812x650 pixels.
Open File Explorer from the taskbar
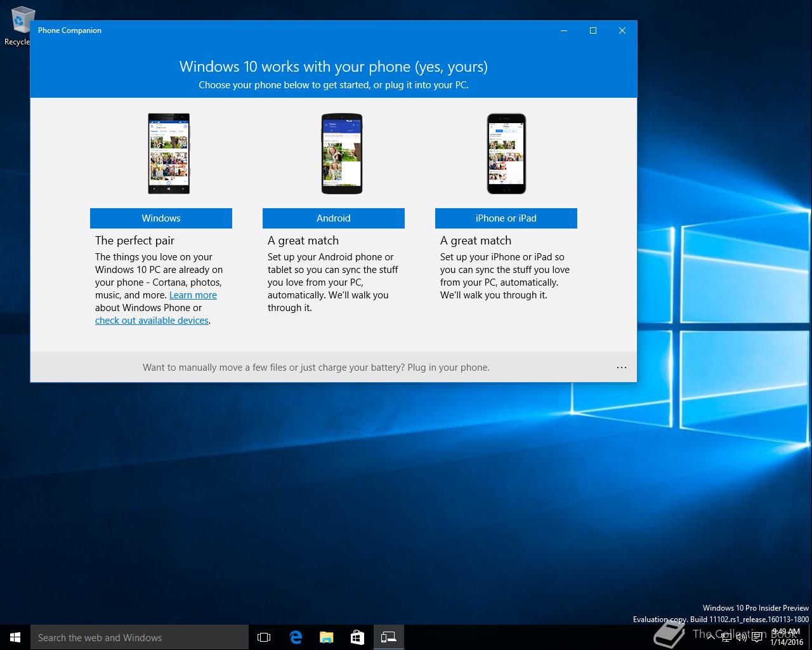(x=326, y=637)
